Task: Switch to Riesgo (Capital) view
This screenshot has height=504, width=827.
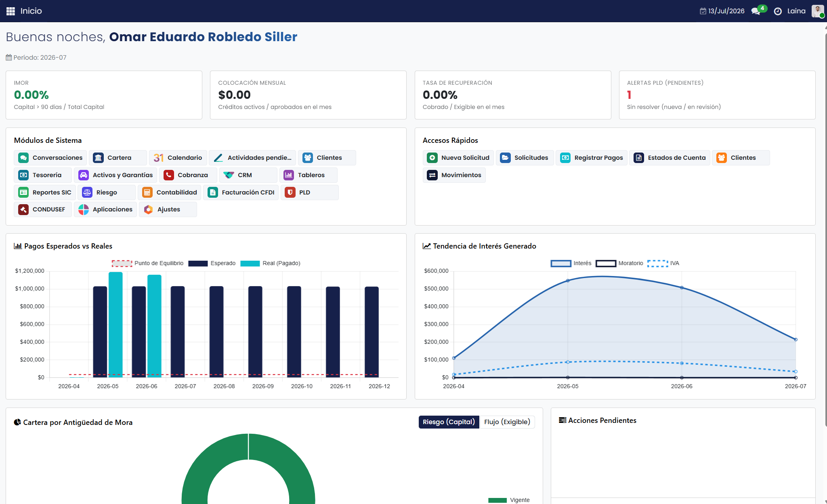Action: [x=449, y=422]
